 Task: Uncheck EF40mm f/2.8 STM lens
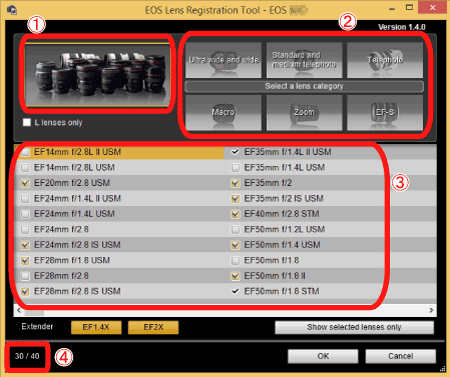[235, 214]
